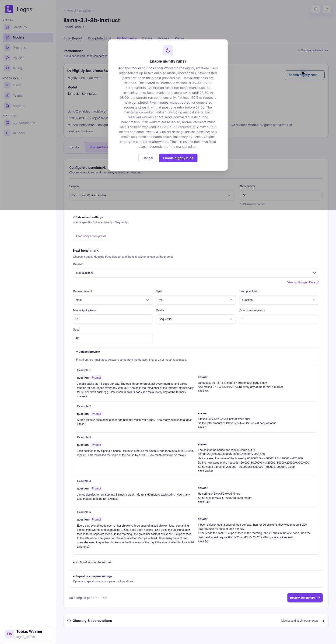Open notifications bell icon
336x644 pixels.
tap(316, 9)
